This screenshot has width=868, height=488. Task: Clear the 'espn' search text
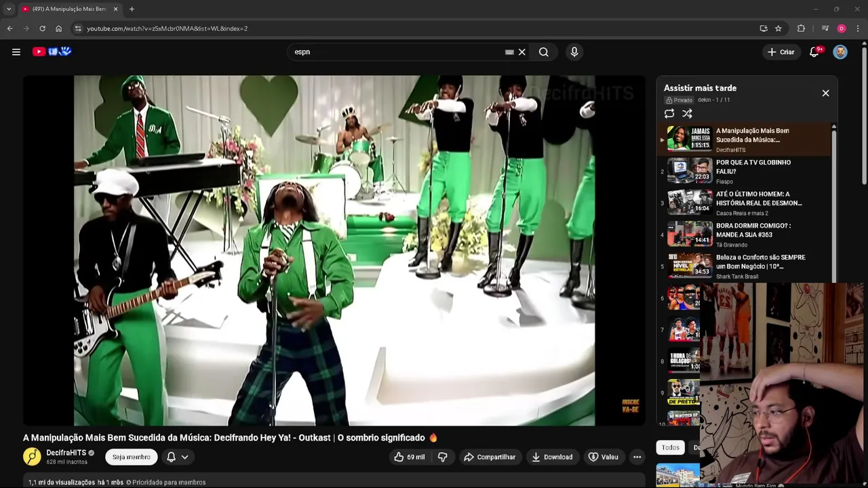tap(522, 52)
